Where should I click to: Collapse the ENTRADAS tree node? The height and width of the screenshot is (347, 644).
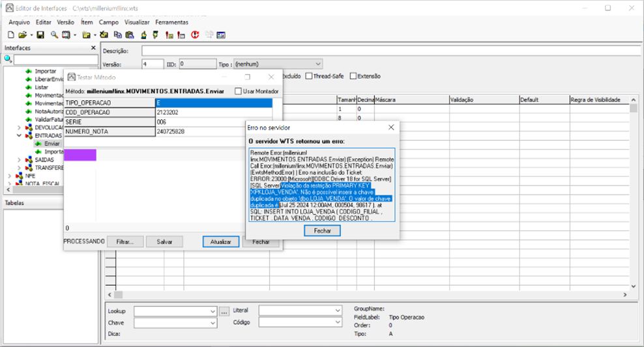(19, 135)
